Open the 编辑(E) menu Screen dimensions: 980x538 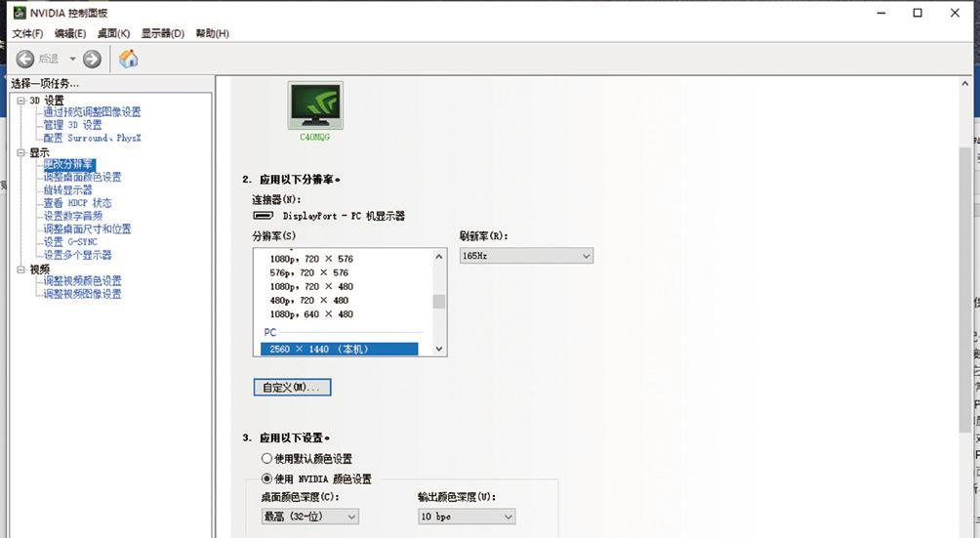[x=70, y=33]
